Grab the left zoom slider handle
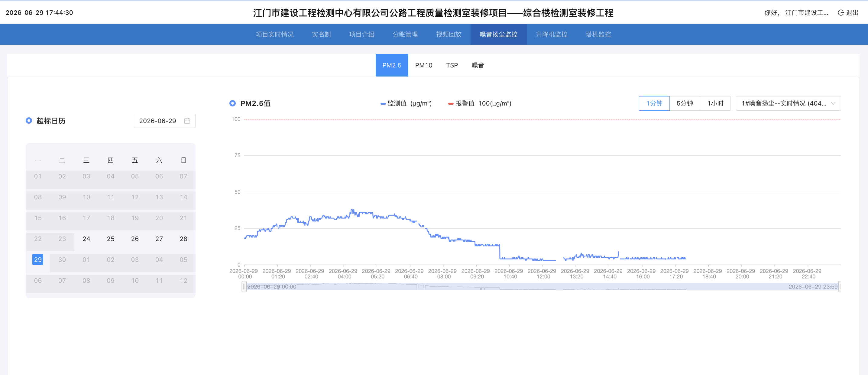This screenshot has height=375, width=868. point(244,287)
